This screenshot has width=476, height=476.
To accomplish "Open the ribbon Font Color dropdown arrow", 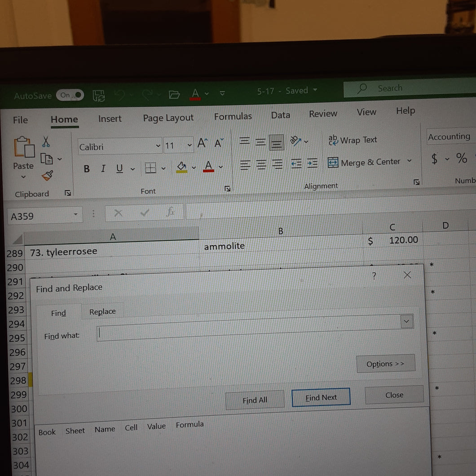I will 220,167.
